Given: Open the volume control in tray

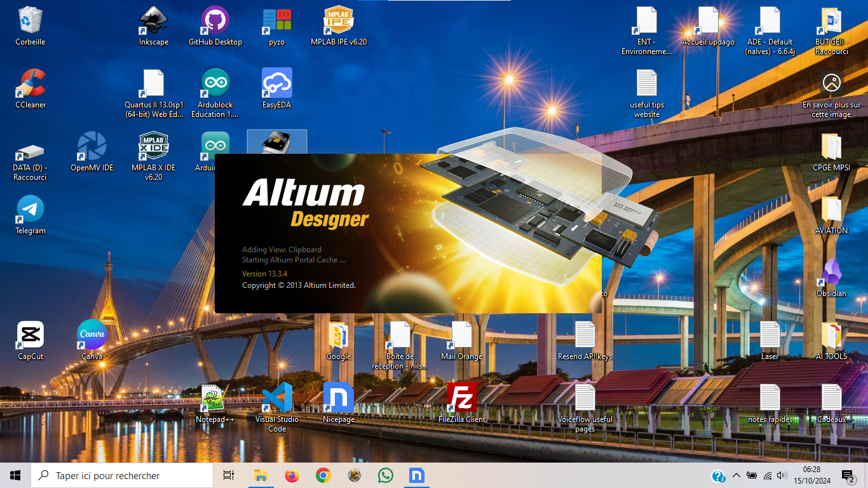Looking at the screenshot, I should click(782, 475).
